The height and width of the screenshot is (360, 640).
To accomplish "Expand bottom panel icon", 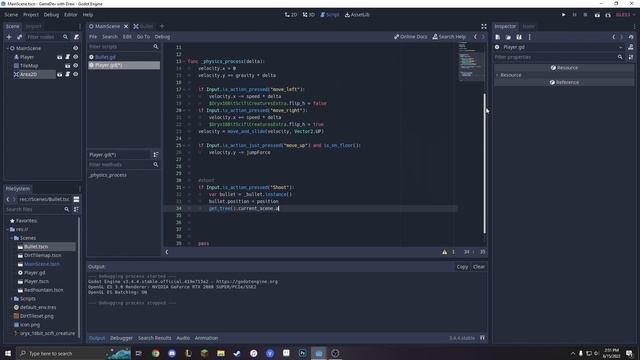I will pyautogui.click(x=482, y=338).
